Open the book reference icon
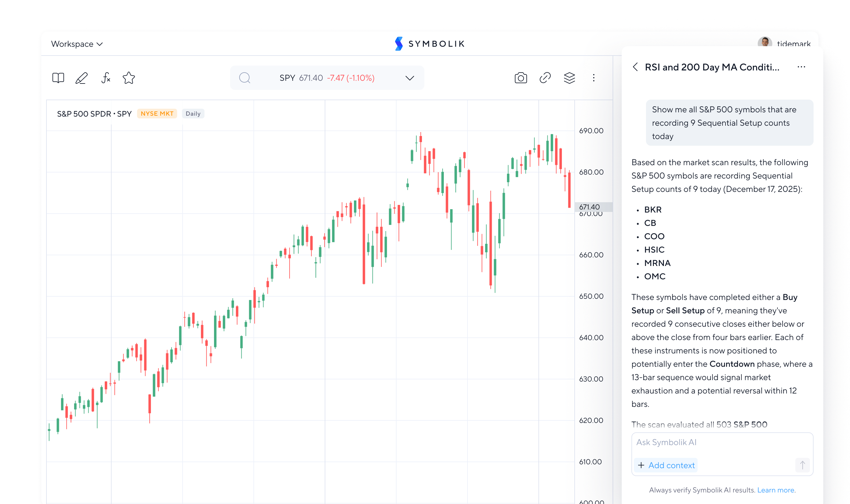The height and width of the screenshot is (504, 850). [58, 78]
